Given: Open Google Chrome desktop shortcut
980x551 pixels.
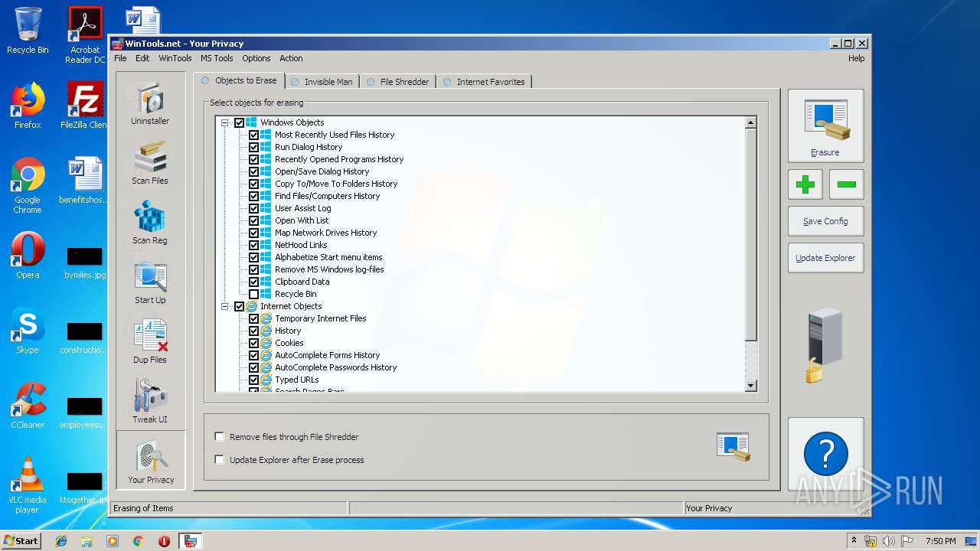Looking at the screenshot, I should (28, 185).
